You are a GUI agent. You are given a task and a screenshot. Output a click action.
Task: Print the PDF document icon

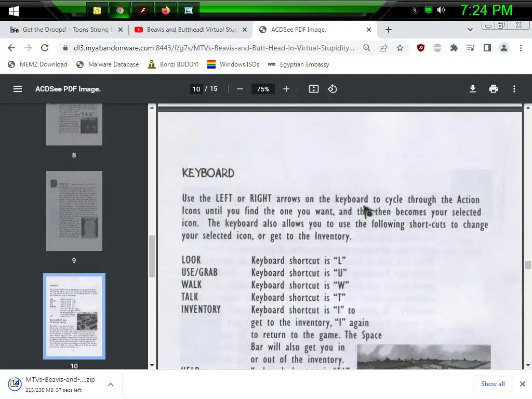pos(494,89)
